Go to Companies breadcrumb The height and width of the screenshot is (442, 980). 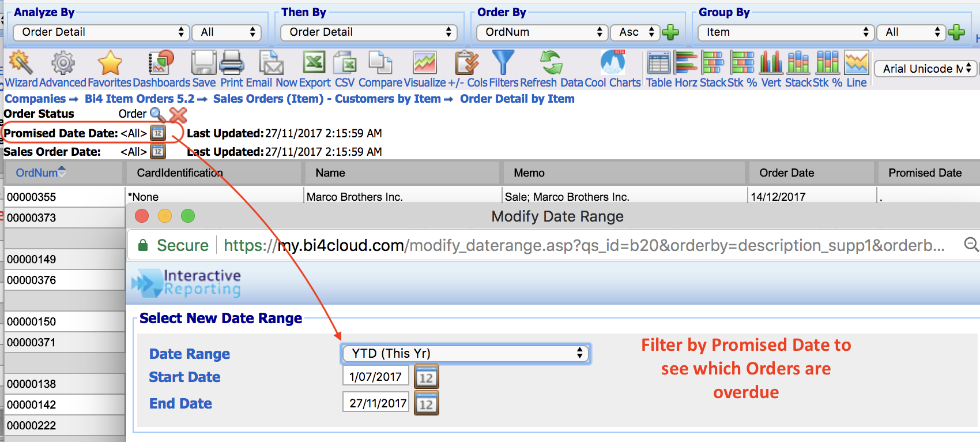pyautogui.click(x=35, y=99)
